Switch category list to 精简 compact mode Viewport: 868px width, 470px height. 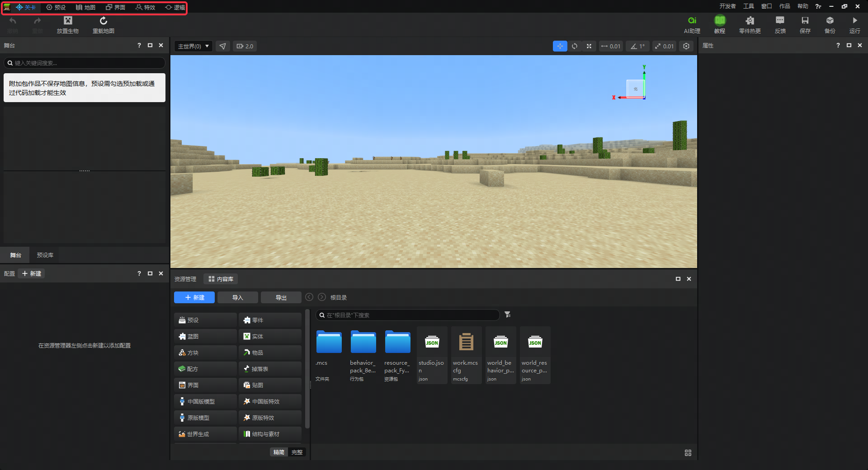pyautogui.click(x=279, y=452)
